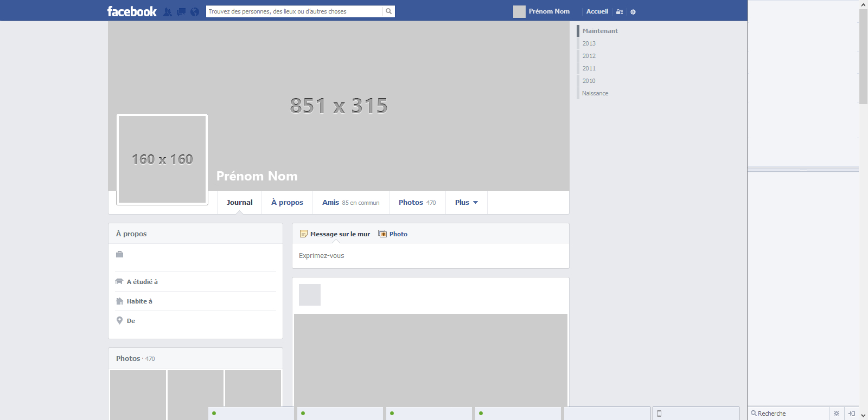Open the privacy shortcuts lock icon
Viewport: 868px width, 420px height.
pyautogui.click(x=620, y=12)
